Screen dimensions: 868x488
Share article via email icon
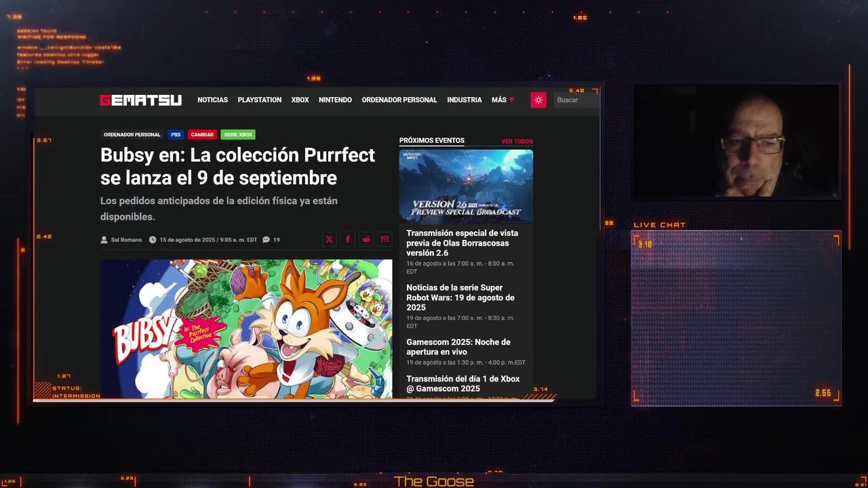(384, 239)
